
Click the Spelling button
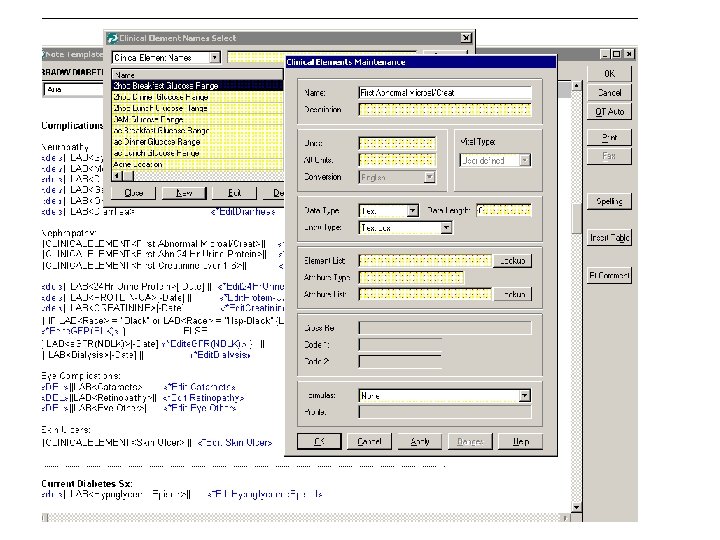tap(609, 201)
